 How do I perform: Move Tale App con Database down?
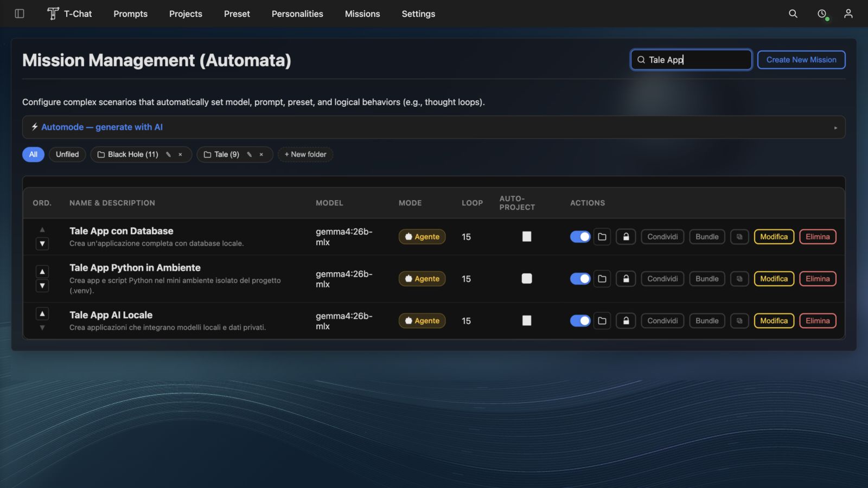tap(42, 244)
